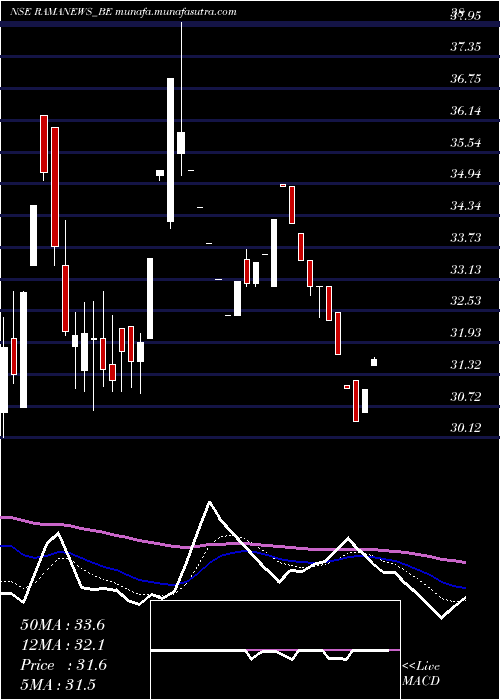
Task: Click the NSE RAMANEWS_BE chart title text
Action: click(123, 12)
